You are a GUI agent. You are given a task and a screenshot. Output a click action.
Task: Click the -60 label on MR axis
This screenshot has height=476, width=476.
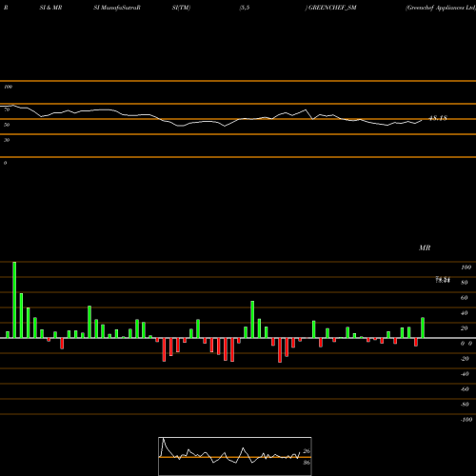465,389
